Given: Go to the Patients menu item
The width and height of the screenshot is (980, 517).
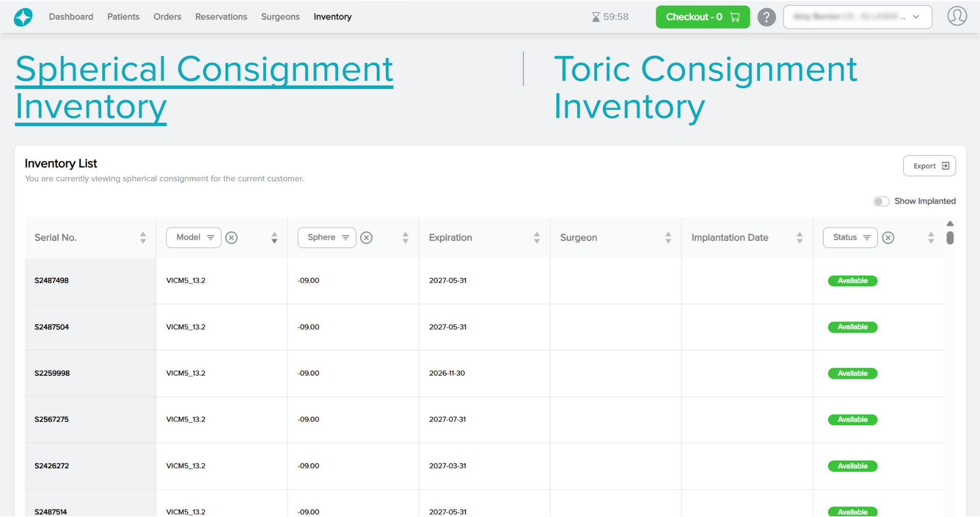Looking at the screenshot, I should [123, 17].
